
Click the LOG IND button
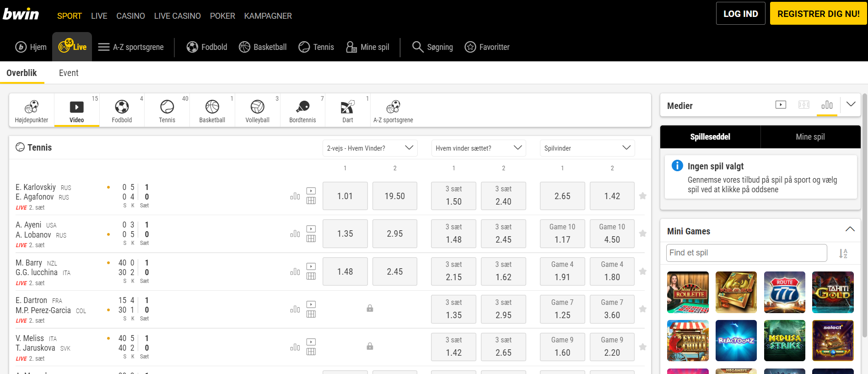click(741, 13)
